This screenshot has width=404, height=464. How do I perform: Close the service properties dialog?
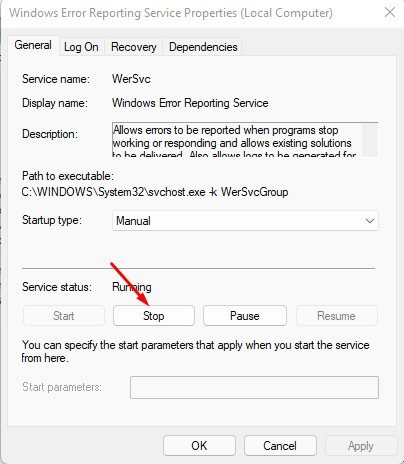[390, 13]
